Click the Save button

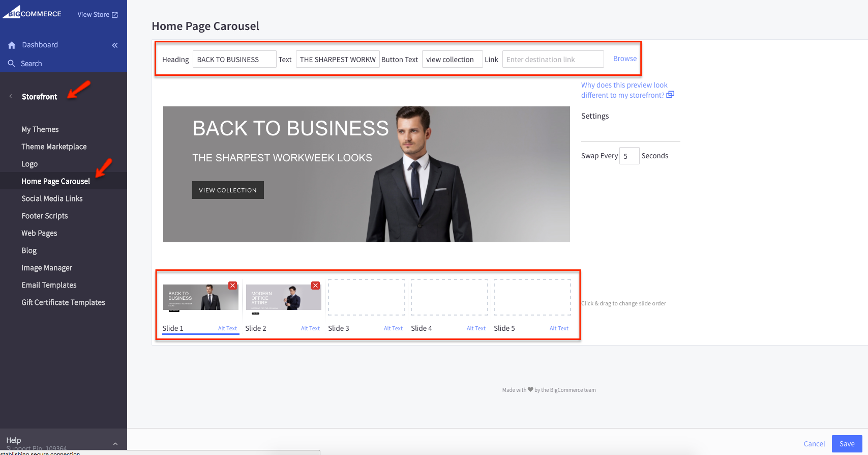click(847, 444)
